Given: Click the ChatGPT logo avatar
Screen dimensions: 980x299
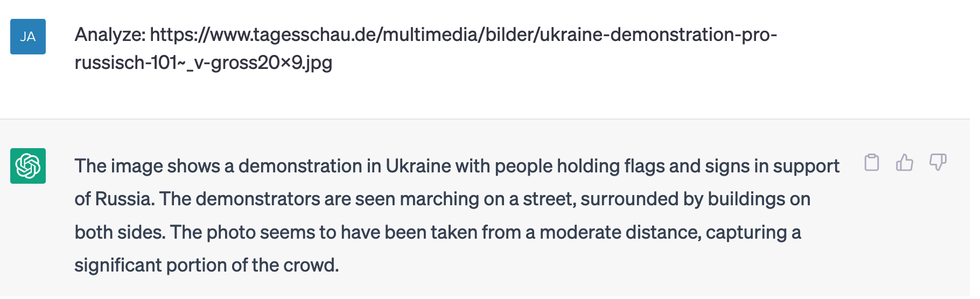Looking at the screenshot, I should (x=28, y=166).
